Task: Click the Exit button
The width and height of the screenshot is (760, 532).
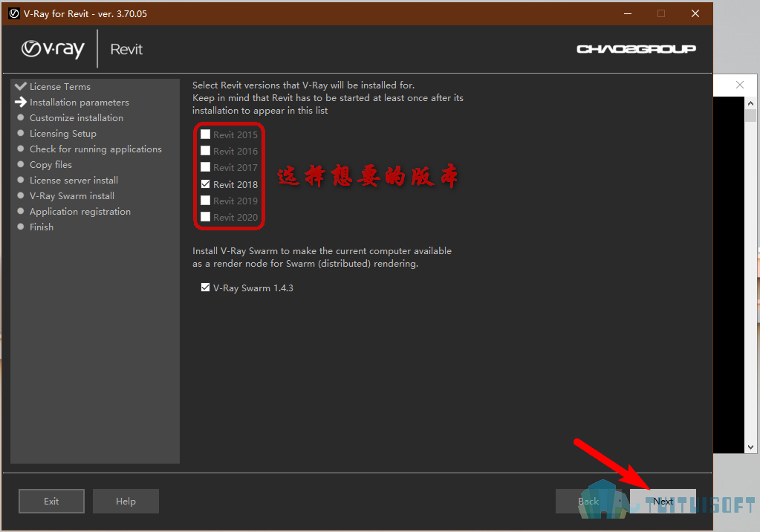Action: 51,501
